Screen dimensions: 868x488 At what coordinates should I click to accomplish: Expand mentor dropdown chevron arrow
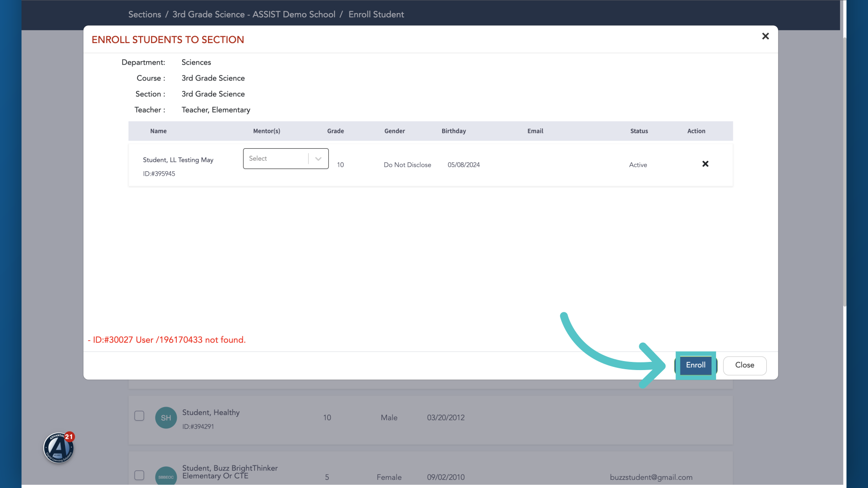318,159
